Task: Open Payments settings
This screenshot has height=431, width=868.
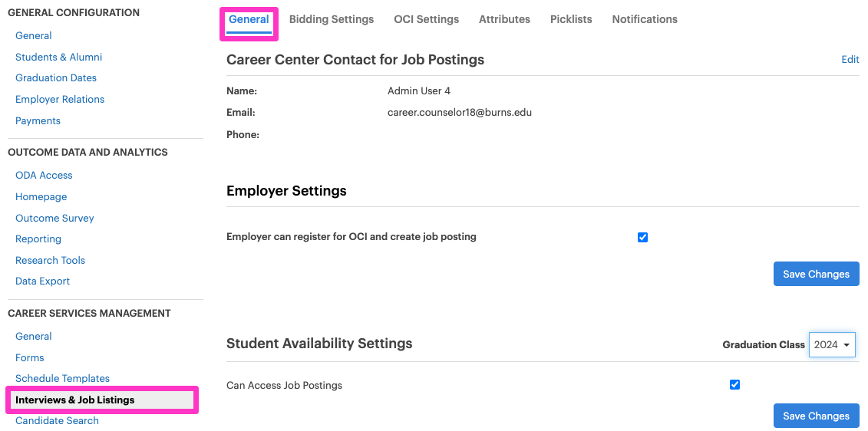Action: pos(38,120)
